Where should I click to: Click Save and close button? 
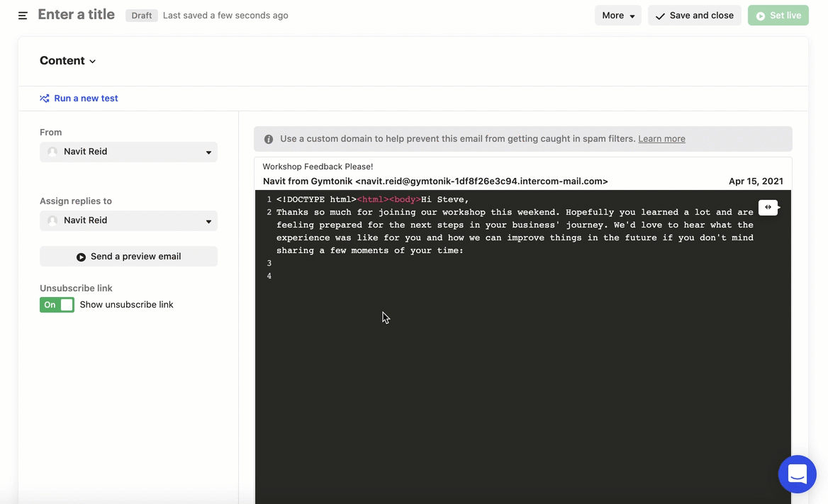(695, 16)
